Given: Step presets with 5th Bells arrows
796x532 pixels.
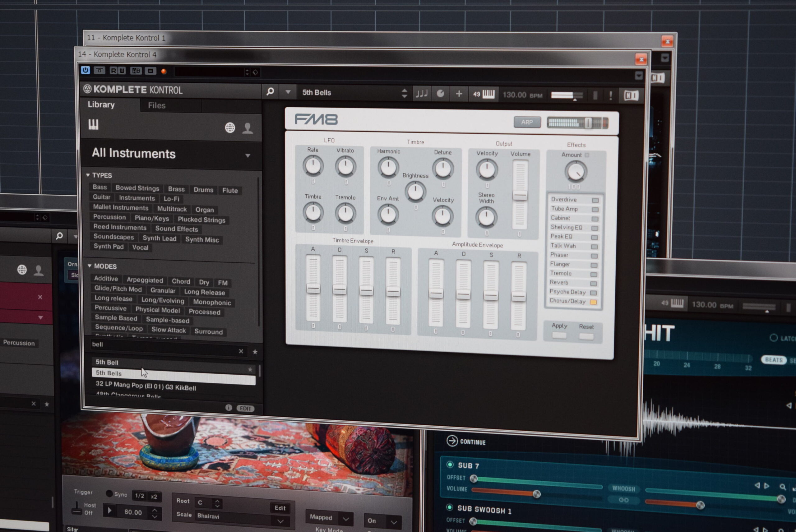Looking at the screenshot, I should 404,93.
